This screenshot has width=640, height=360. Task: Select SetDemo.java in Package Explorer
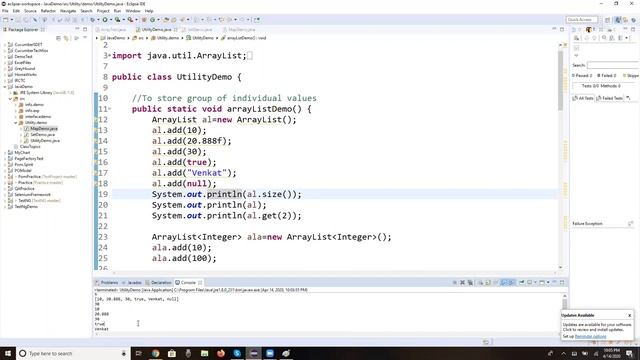pyautogui.click(x=42, y=134)
